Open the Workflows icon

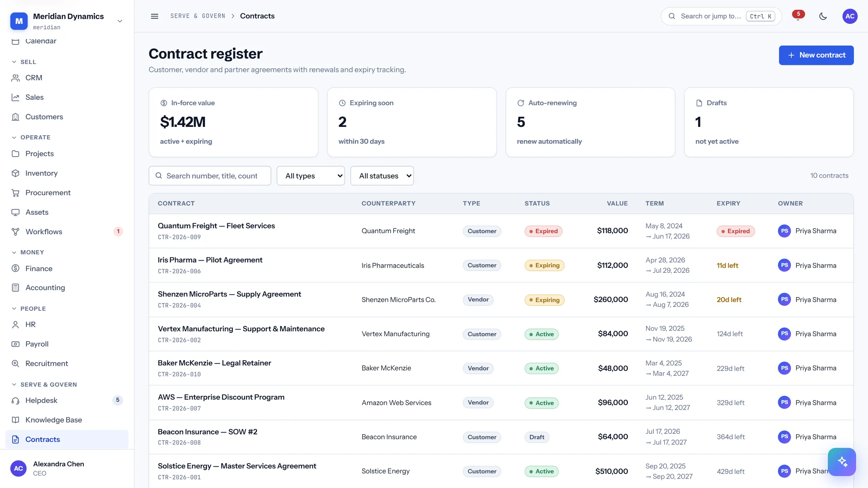pos(15,232)
